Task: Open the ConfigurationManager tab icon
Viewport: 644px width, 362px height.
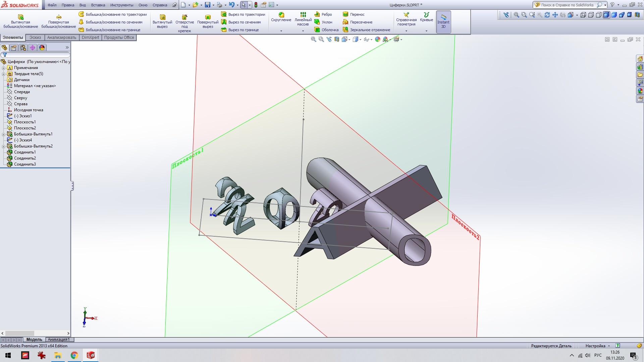Action: click(x=23, y=48)
